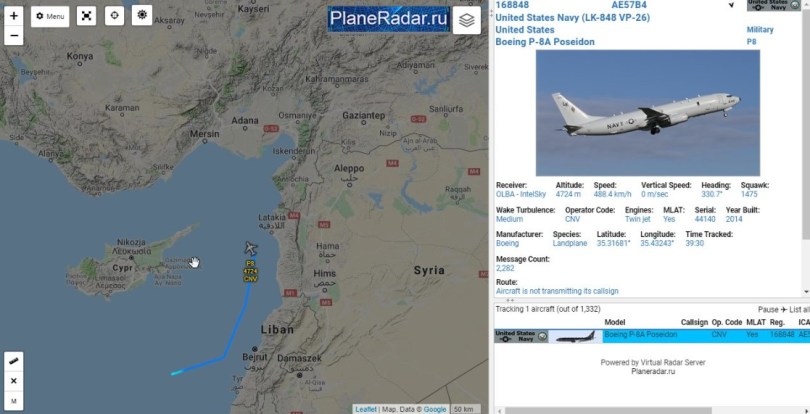Click the horizontal scrollbar under the aircraft list
Viewport: 810px width, 414px height.
coord(608,410)
